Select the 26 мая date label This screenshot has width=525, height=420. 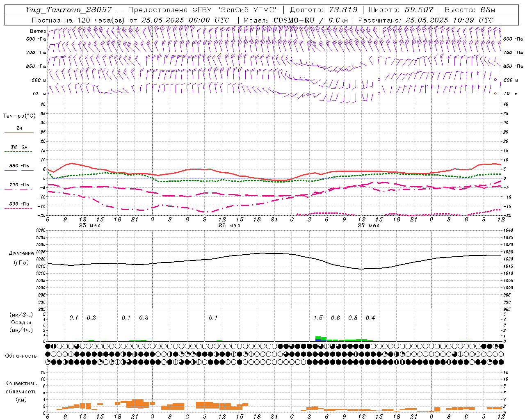point(229,226)
